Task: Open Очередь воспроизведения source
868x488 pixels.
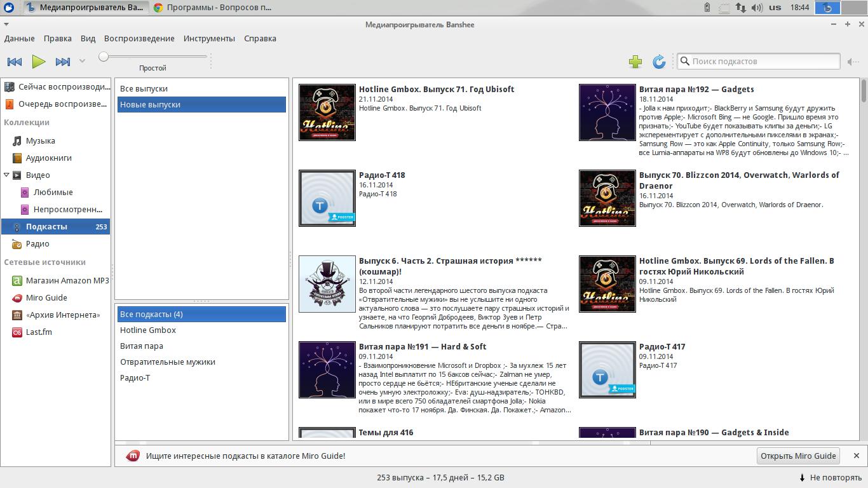Action: pos(56,104)
